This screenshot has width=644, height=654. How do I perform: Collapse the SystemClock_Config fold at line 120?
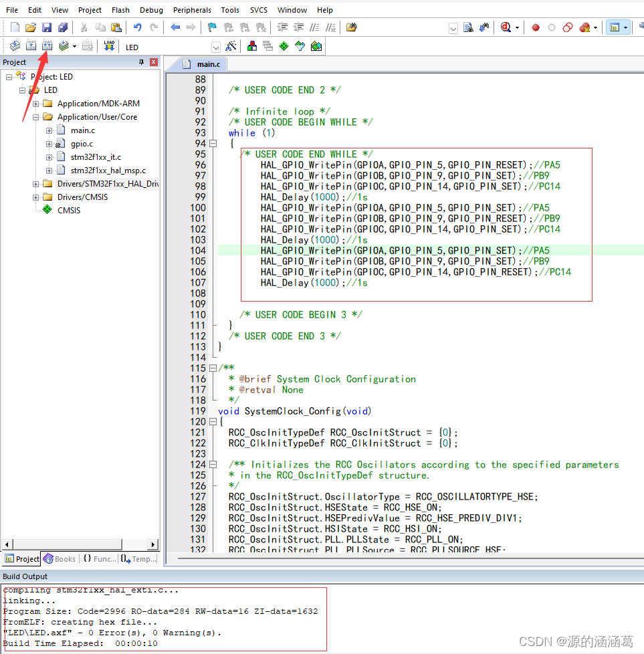click(x=213, y=422)
